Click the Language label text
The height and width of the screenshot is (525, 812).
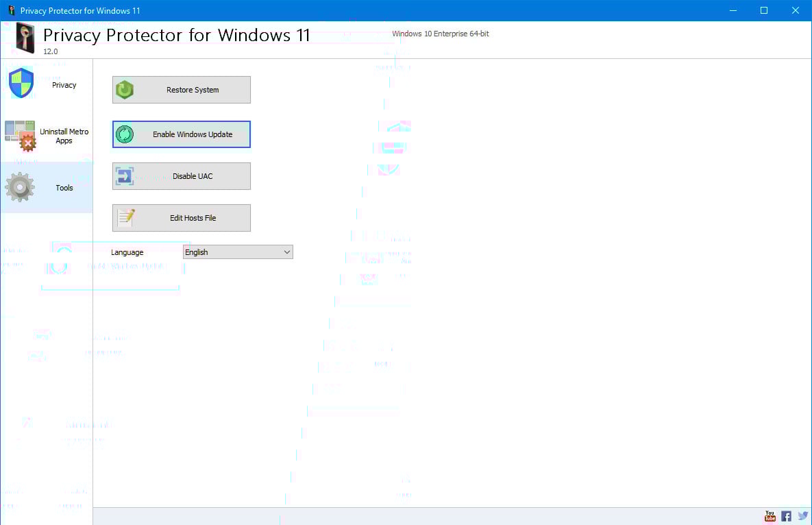[127, 252]
